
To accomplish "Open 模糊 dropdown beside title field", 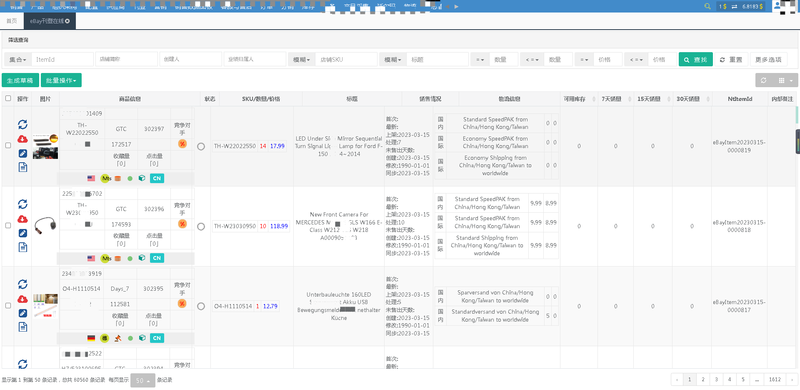I will click(x=393, y=59).
